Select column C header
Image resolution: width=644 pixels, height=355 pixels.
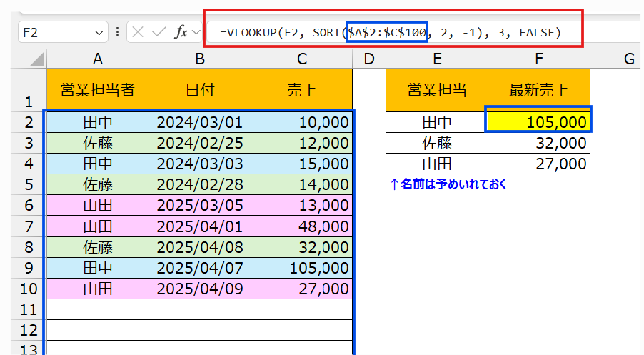point(302,59)
